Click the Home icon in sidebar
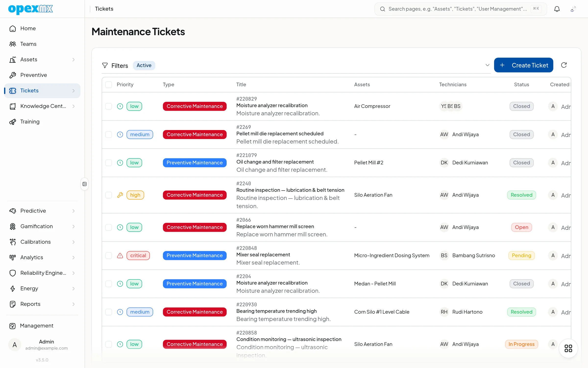Screen dimensions: 588x368 (x=13, y=28)
